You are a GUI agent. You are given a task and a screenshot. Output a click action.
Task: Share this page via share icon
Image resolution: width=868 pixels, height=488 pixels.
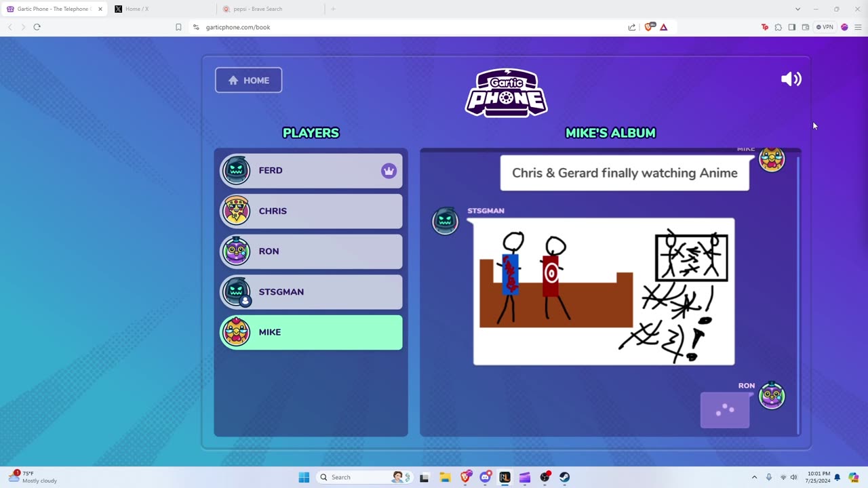(632, 27)
